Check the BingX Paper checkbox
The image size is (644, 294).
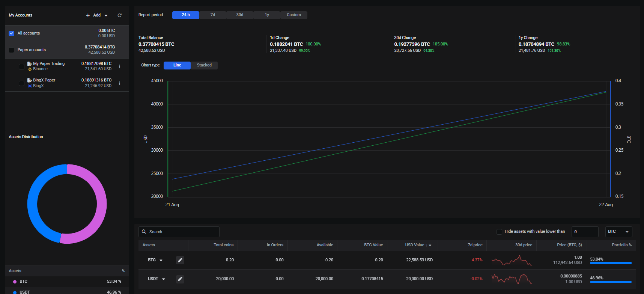[21, 83]
